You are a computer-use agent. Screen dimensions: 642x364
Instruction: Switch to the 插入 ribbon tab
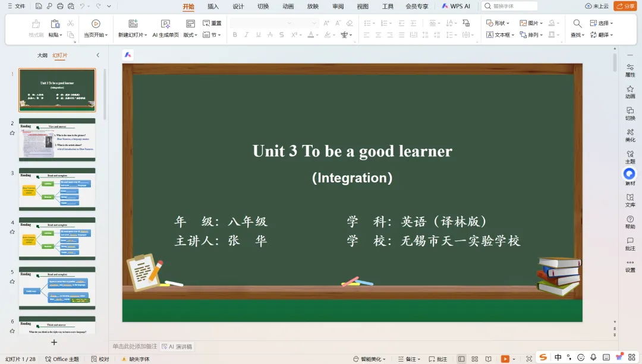[213, 6]
